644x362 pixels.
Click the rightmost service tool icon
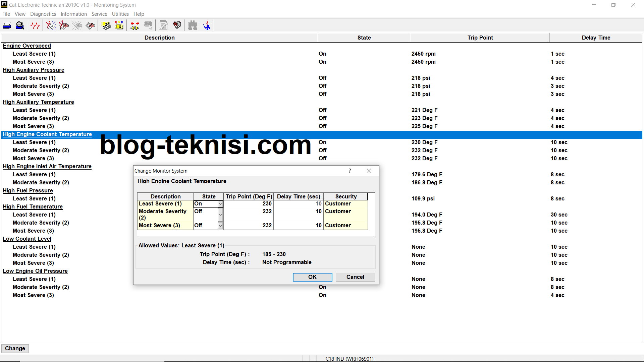(x=206, y=25)
